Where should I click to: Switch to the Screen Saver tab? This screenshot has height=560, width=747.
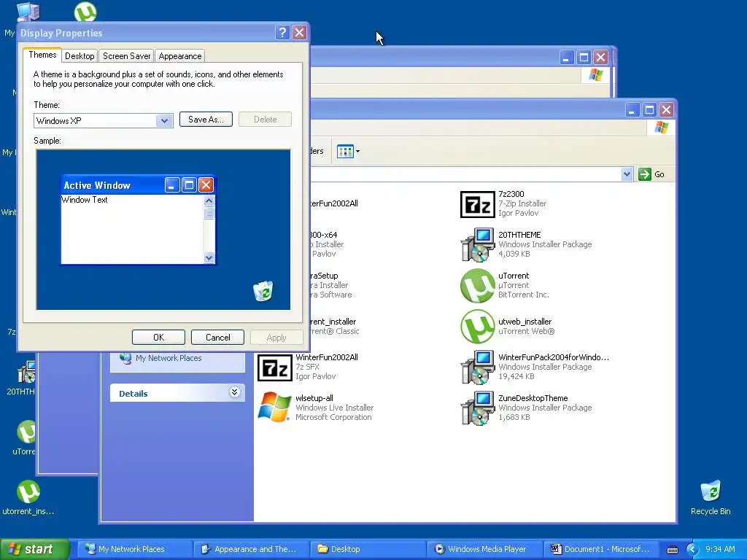click(x=126, y=55)
